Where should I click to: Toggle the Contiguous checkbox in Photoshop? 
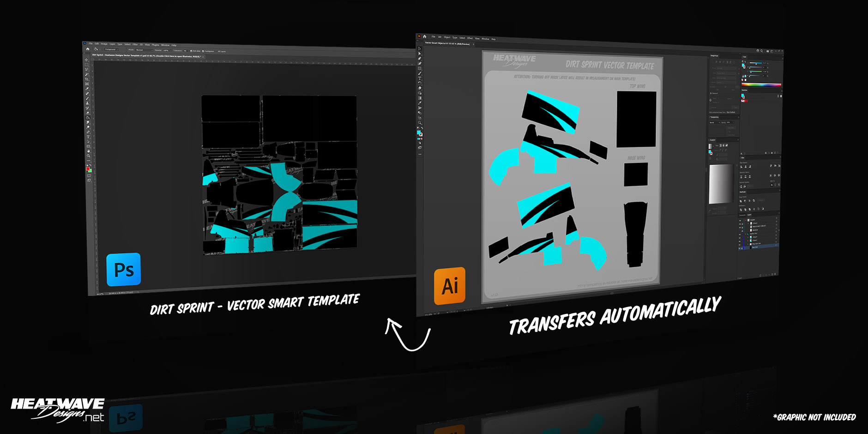[203, 51]
